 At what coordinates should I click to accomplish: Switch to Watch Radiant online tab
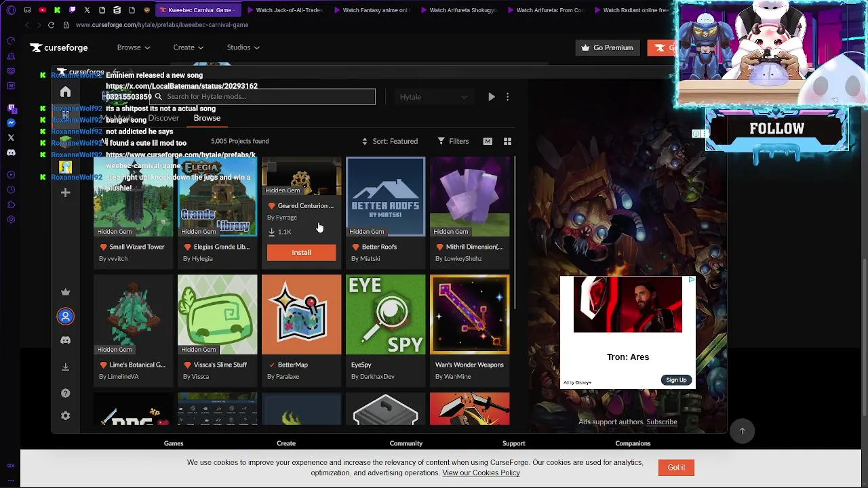631,10
